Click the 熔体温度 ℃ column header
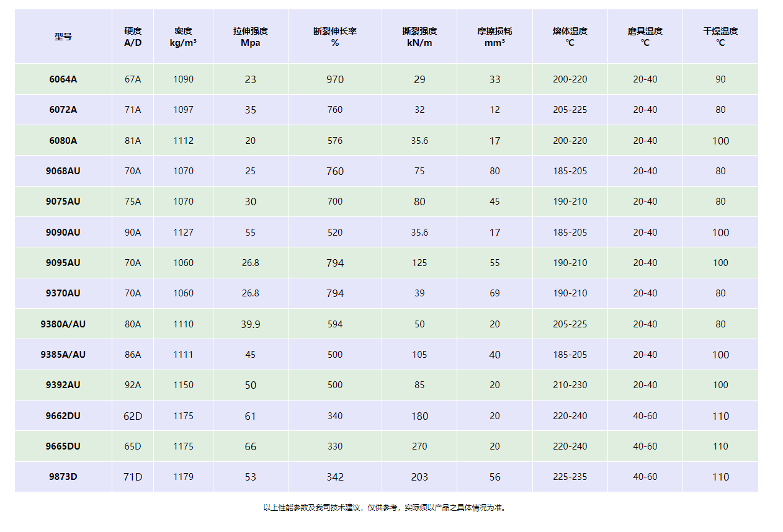Image resolution: width=783 pixels, height=532 pixels. click(570, 37)
